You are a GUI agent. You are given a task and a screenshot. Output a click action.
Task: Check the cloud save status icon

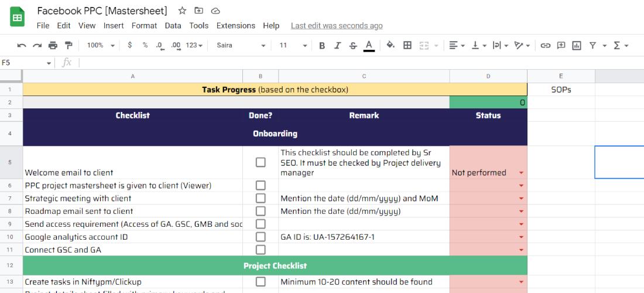(215, 11)
